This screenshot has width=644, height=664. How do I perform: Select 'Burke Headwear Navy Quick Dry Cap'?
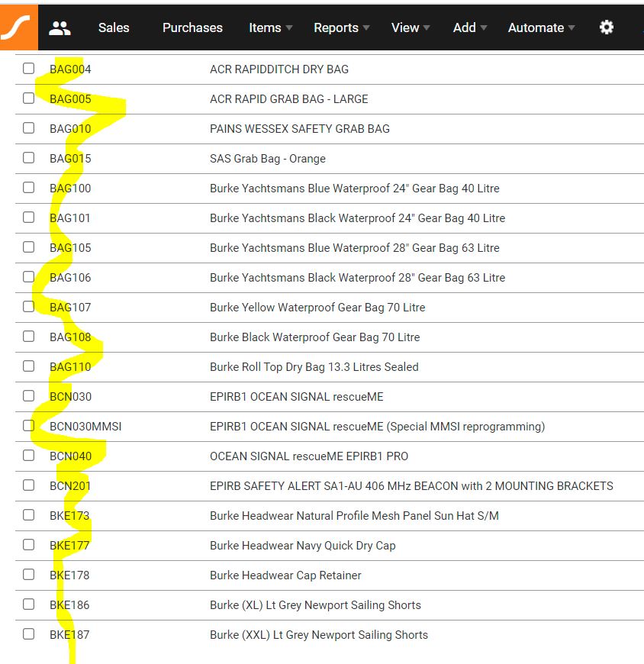point(303,546)
